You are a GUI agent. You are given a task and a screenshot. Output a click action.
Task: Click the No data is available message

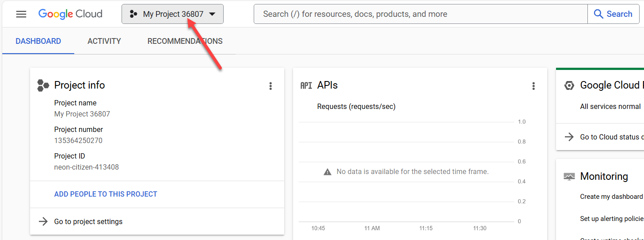[x=413, y=171]
